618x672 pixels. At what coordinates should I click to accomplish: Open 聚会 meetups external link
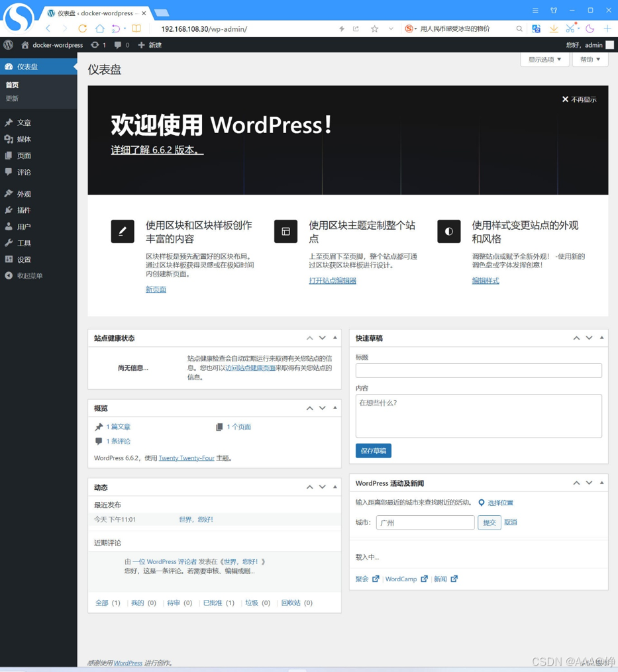pyautogui.click(x=367, y=579)
